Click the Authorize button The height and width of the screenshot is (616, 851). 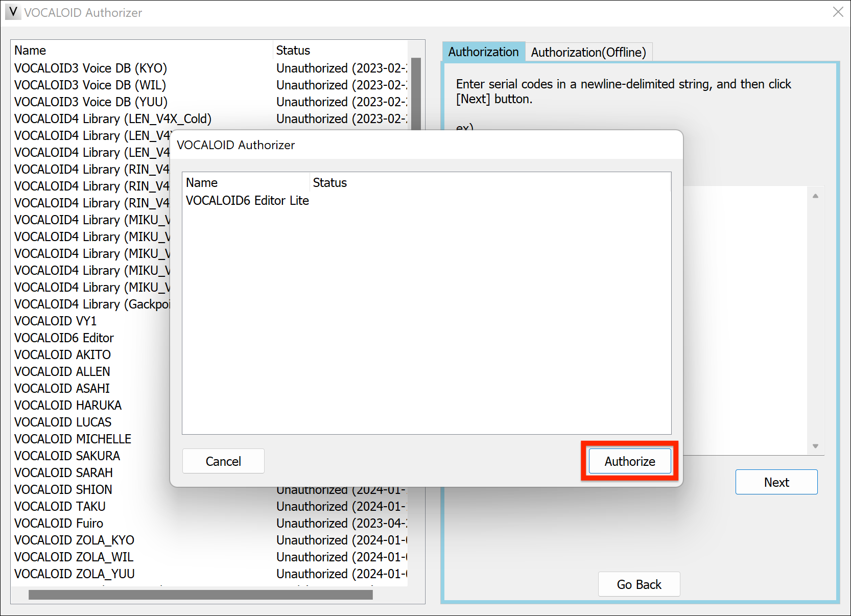point(629,461)
